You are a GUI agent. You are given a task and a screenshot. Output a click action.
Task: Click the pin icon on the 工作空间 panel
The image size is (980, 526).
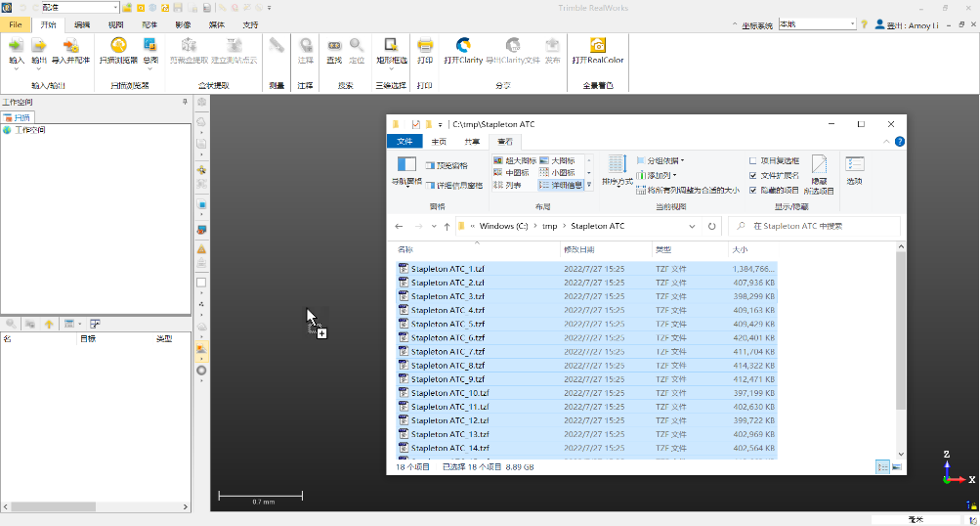[185, 102]
